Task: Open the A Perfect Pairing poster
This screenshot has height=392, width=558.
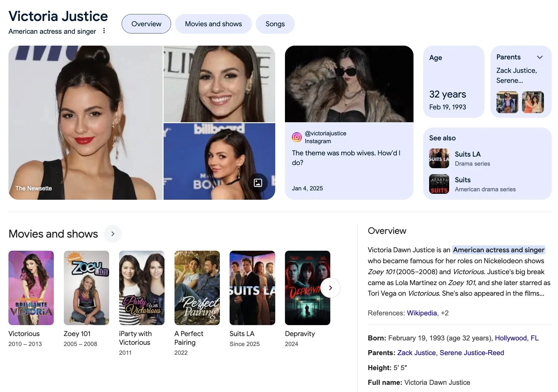Action: click(197, 288)
